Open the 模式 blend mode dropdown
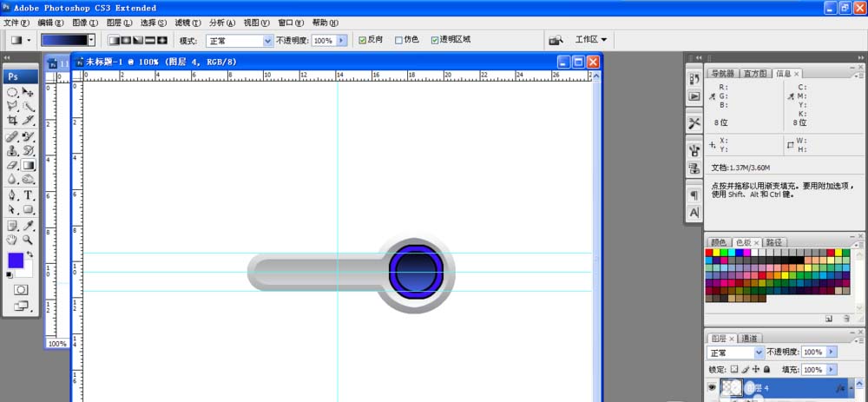Screen dimensions: 868x402 (267, 40)
